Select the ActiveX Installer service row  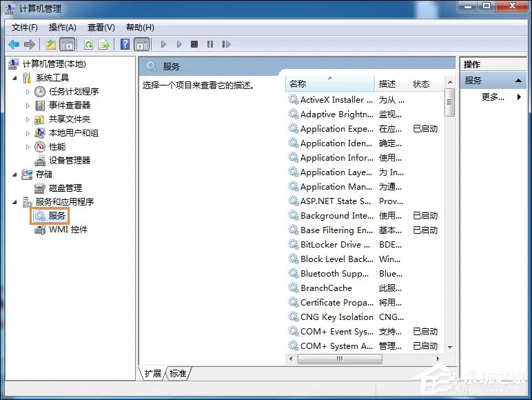[x=365, y=100]
